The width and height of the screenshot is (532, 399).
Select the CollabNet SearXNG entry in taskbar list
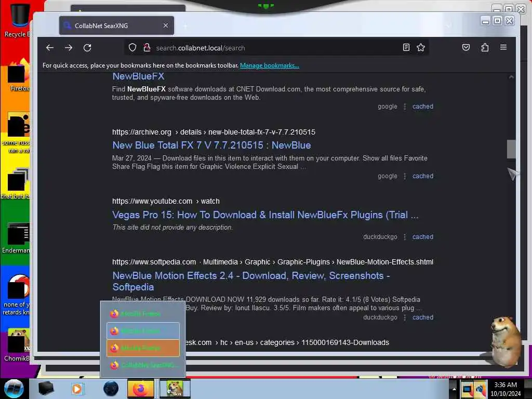(143, 365)
